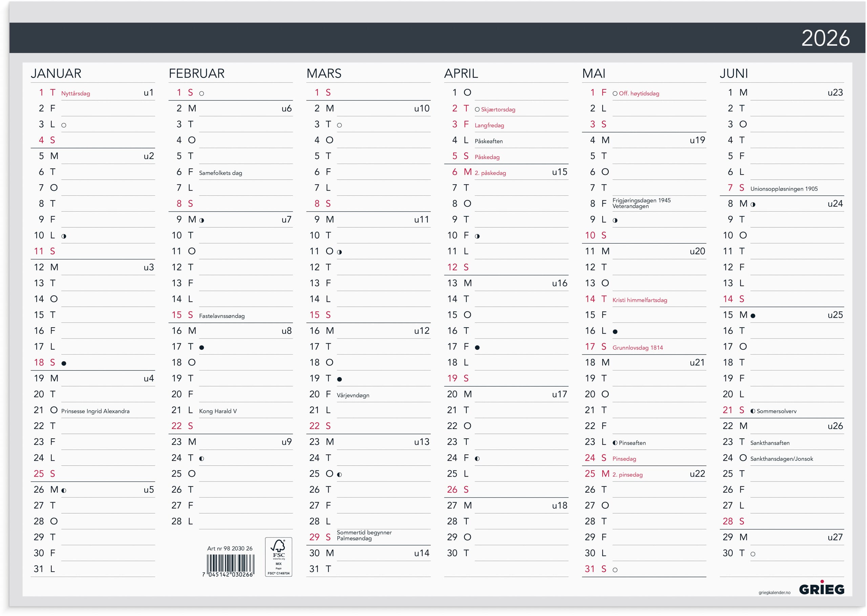867x616 pixels.
Task: Click the Vårjevndøgn label on 20 March
Action: coord(353,395)
